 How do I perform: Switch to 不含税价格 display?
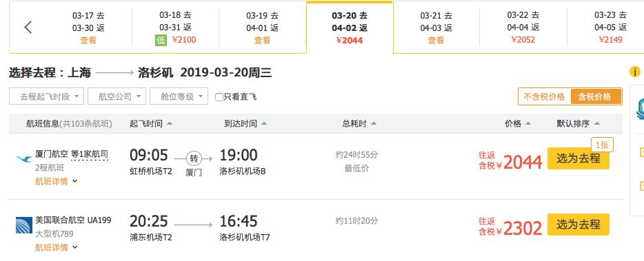point(544,97)
